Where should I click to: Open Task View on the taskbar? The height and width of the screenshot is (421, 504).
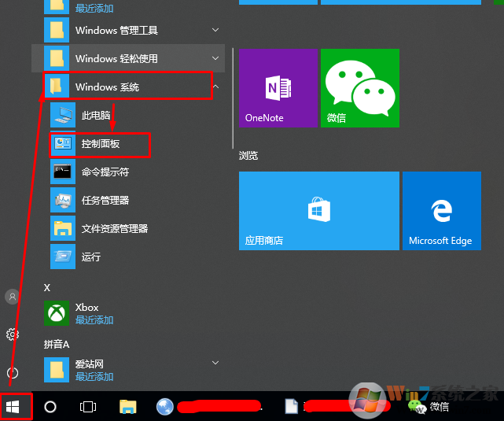point(88,406)
